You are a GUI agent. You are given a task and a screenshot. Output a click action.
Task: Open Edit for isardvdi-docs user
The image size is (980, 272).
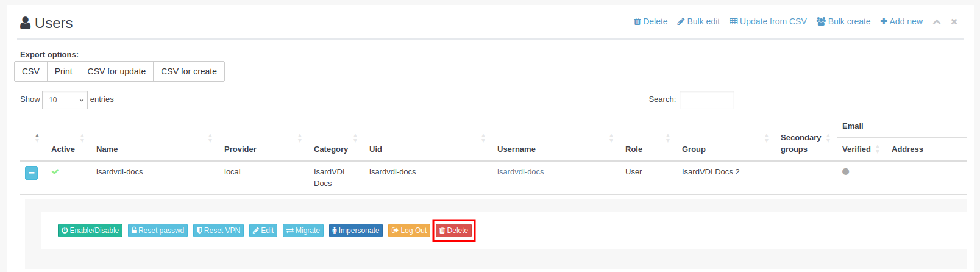(x=263, y=231)
